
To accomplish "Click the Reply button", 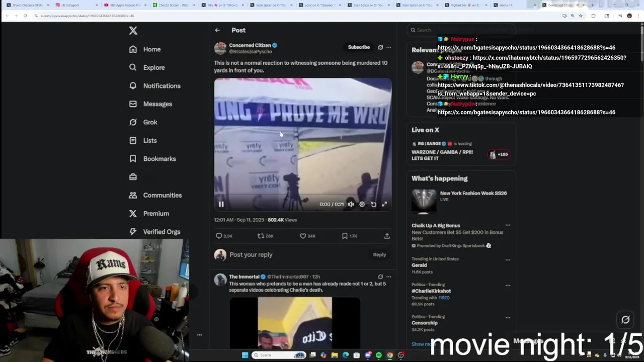I will point(379,255).
